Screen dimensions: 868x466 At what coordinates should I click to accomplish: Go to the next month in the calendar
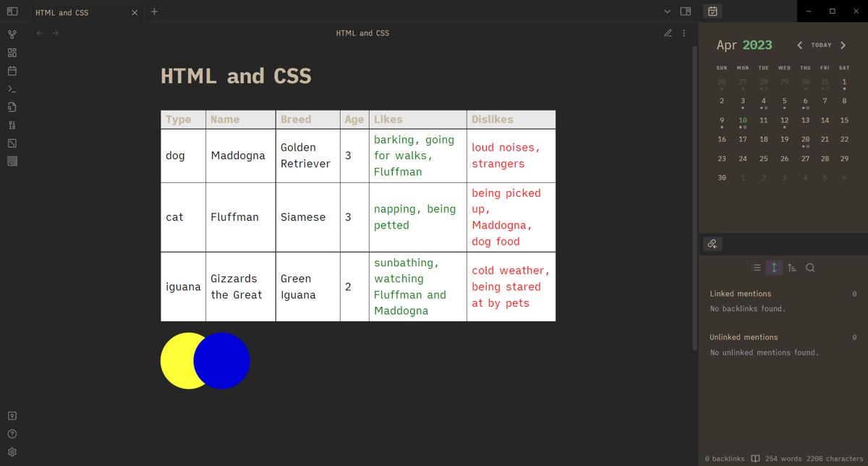coord(843,45)
